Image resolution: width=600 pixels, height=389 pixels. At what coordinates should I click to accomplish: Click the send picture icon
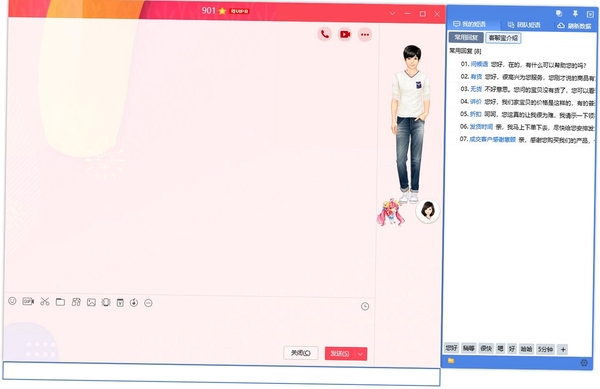(x=91, y=302)
